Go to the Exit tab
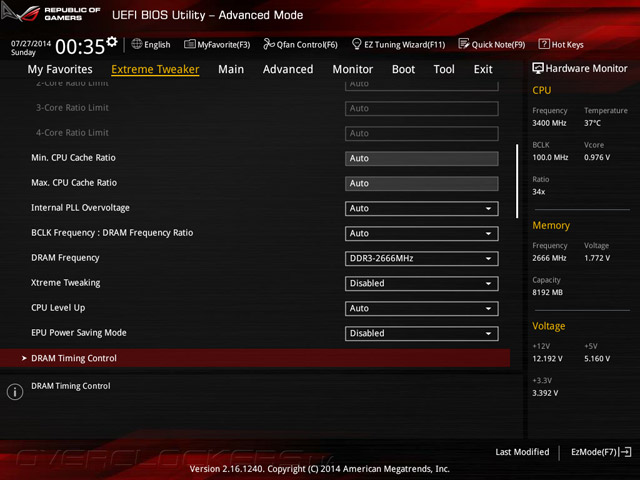 483,69
